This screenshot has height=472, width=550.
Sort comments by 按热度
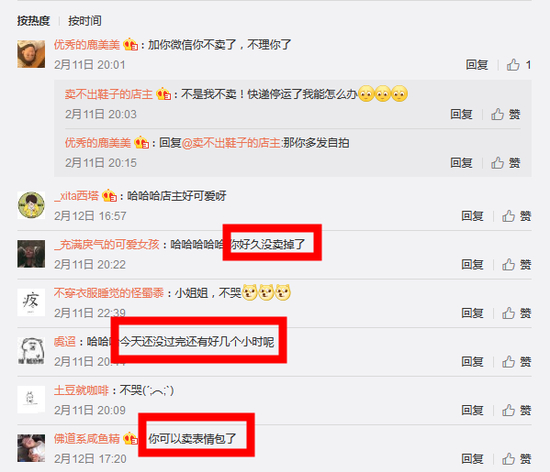pyautogui.click(x=33, y=21)
